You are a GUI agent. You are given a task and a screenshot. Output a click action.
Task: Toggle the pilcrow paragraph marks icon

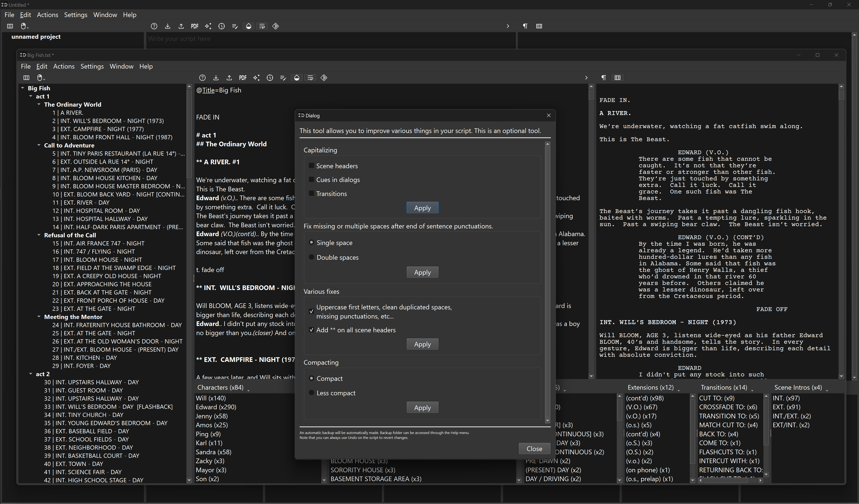[x=604, y=78]
